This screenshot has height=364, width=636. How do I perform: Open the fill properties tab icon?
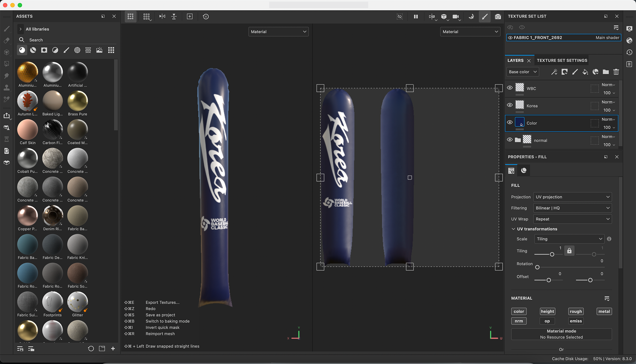click(511, 171)
